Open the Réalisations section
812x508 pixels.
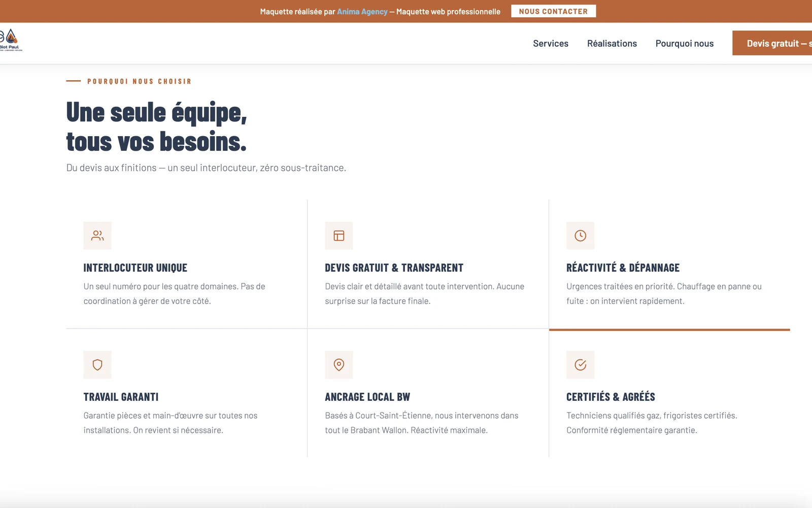[x=612, y=43]
